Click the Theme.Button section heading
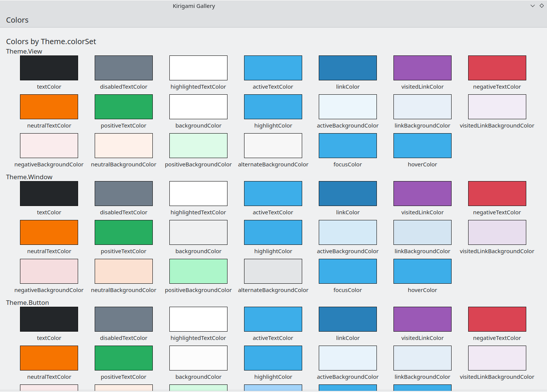This screenshot has width=547, height=392. coord(28,303)
